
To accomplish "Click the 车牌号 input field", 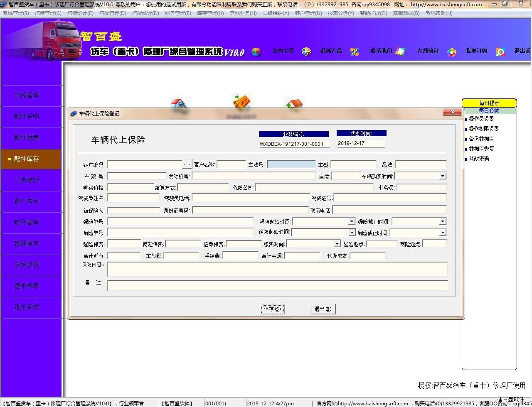I will [x=291, y=164].
